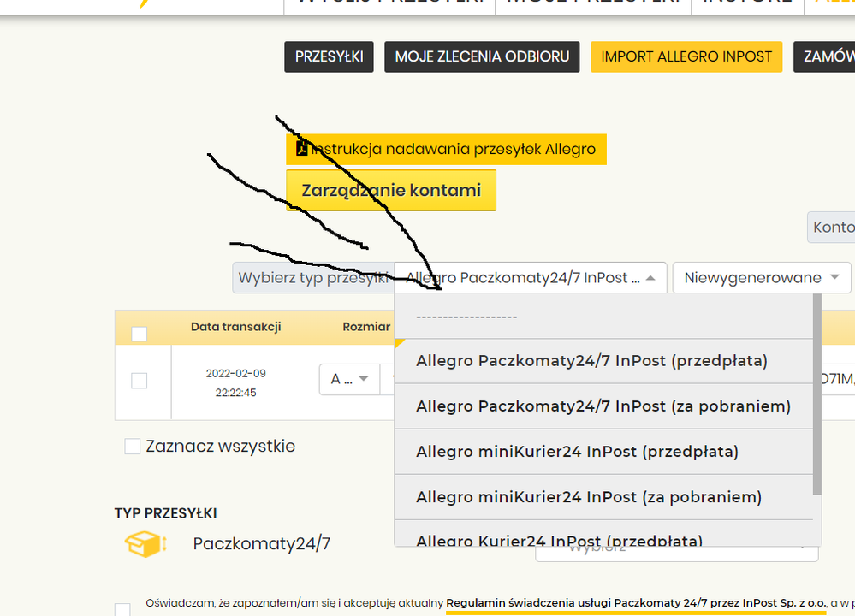
Task: Open the PRZESYŁKI button
Action: pyautogui.click(x=329, y=56)
